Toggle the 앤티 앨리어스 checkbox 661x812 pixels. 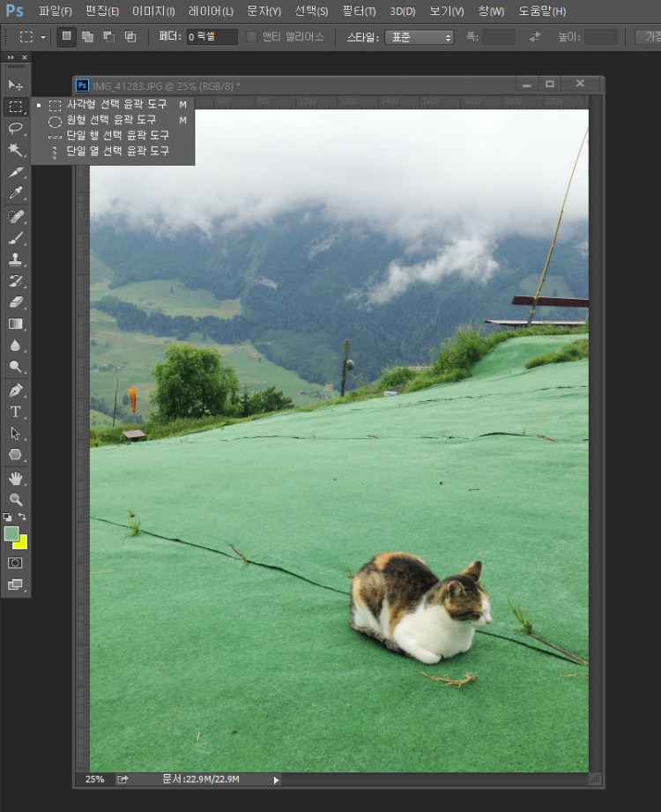[x=252, y=37]
